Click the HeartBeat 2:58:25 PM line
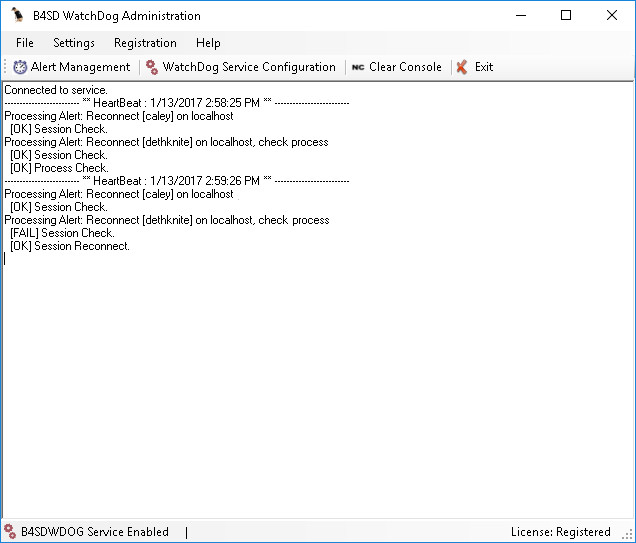 click(x=177, y=103)
